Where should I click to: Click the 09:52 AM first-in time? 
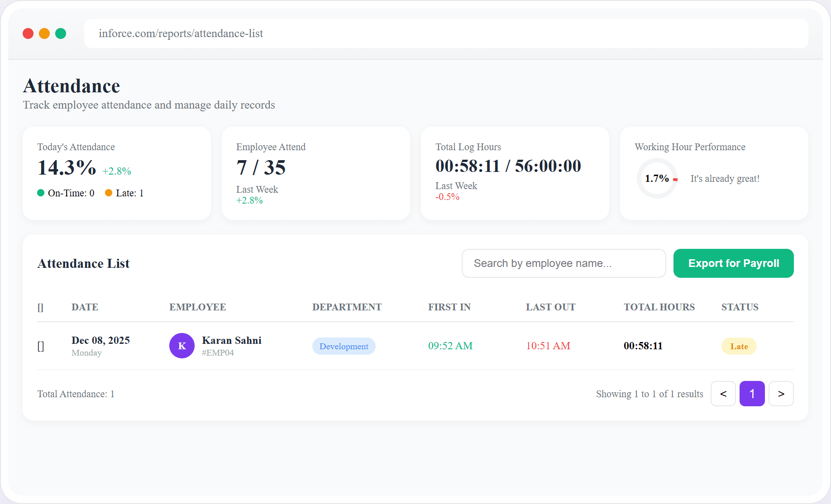click(x=450, y=346)
